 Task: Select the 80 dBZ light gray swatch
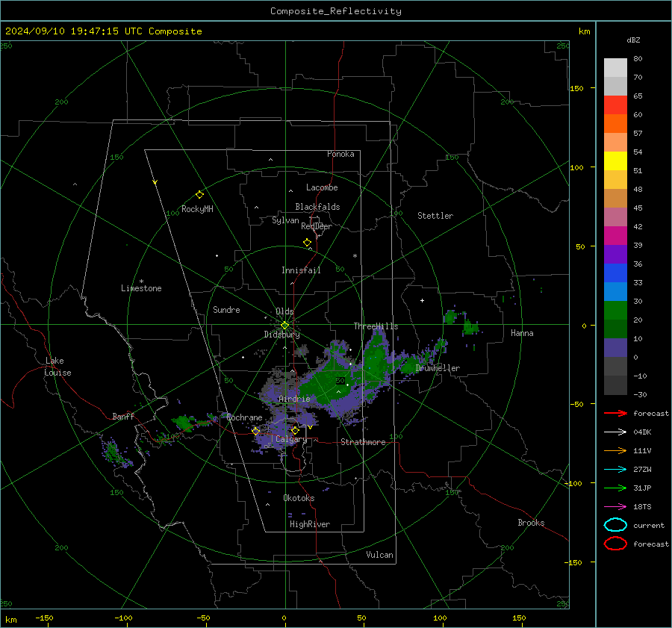(615, 68)
